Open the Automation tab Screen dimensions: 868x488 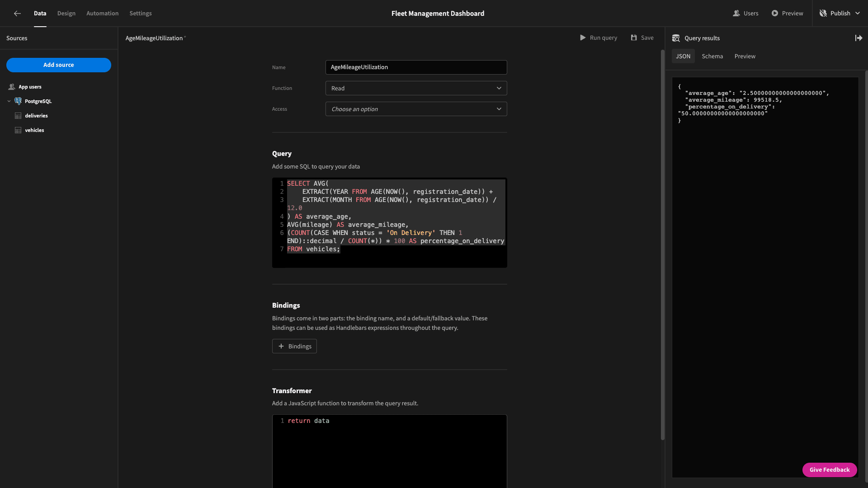[102, 14]
